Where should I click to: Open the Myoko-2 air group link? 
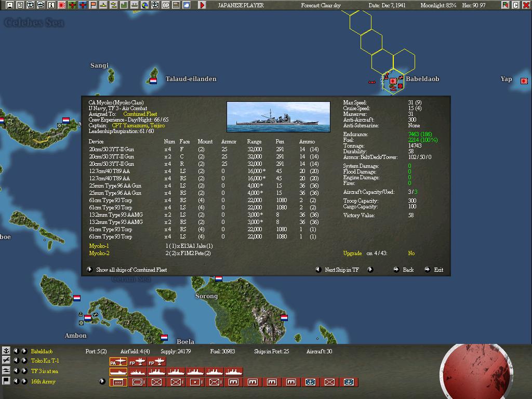point(99,253)
